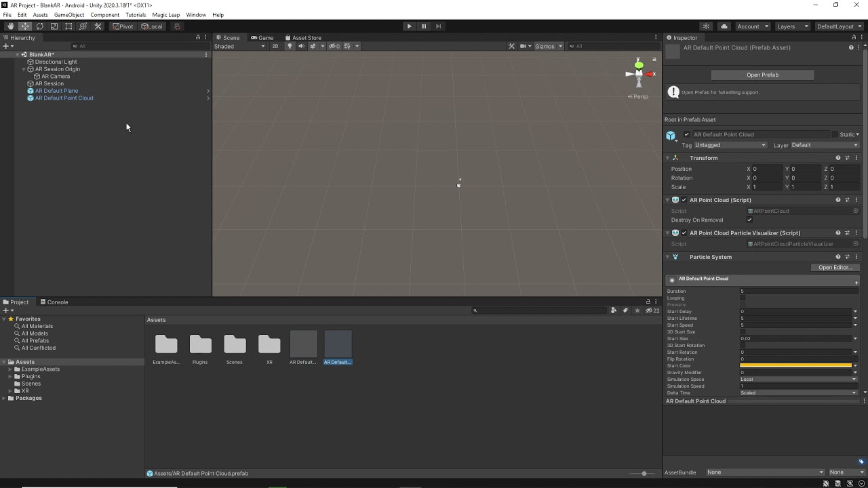The image size is (868, 488).
Task: Pick script object for ARPointCloud field
Action: point(856,211)
